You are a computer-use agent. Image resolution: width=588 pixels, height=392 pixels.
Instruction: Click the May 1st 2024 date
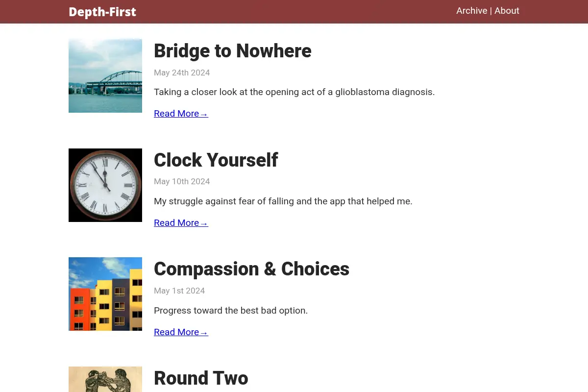[x=179, y=291]
